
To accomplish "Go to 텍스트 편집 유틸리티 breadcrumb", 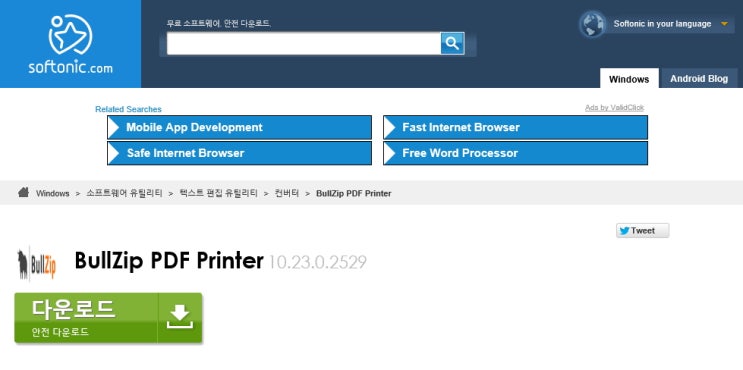I will (218, 193).
